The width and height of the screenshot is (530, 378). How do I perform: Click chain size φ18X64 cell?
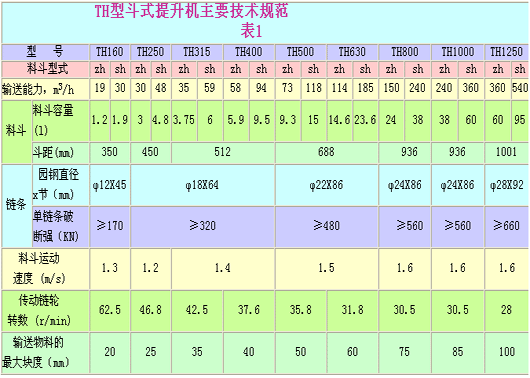pyautogui.click(x=202, y=185)
